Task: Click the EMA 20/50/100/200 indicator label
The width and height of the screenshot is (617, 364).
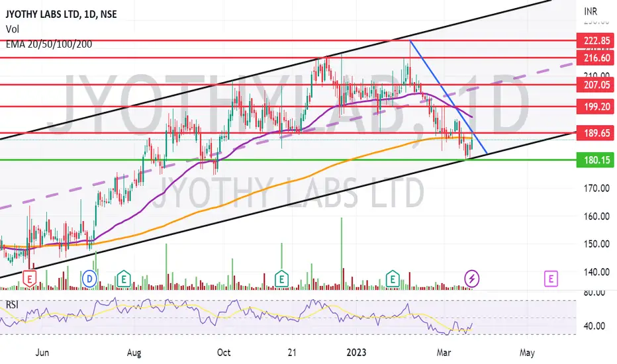Action: pos(49,44)
